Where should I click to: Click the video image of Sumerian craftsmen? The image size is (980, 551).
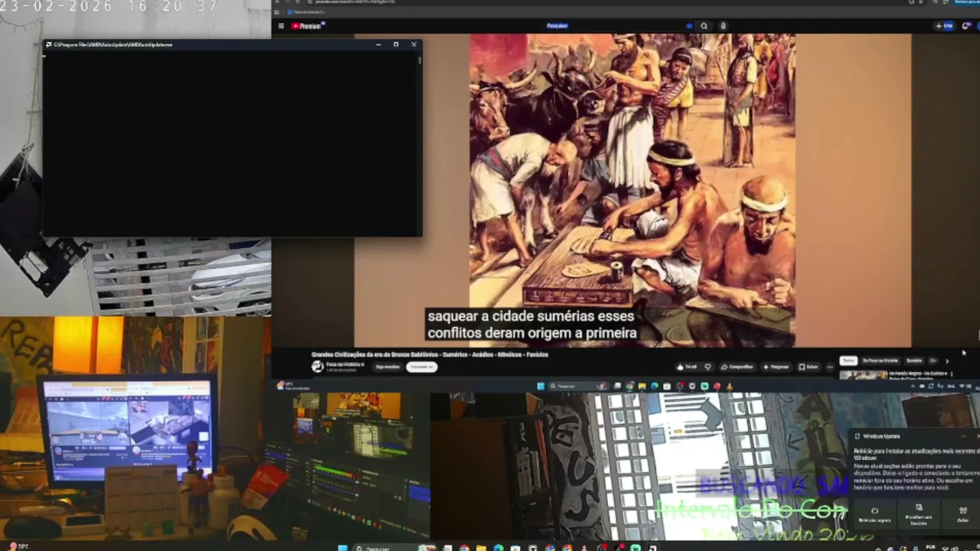pyautogui.click(x=632, y=190)
